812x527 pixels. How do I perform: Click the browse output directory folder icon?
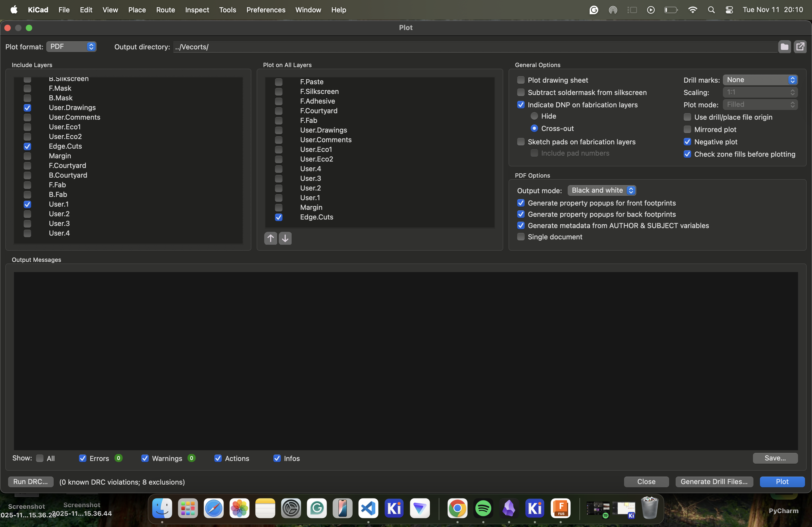coord(784,47)
